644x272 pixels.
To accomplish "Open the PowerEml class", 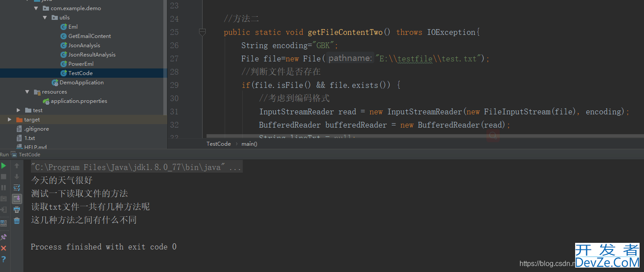I will [x=81, y=64].
